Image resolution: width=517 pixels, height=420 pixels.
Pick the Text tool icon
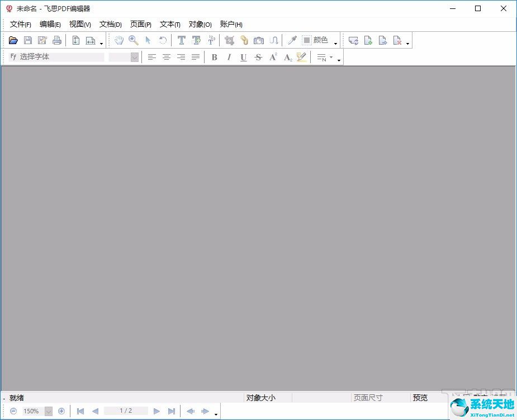pos(181,40)
